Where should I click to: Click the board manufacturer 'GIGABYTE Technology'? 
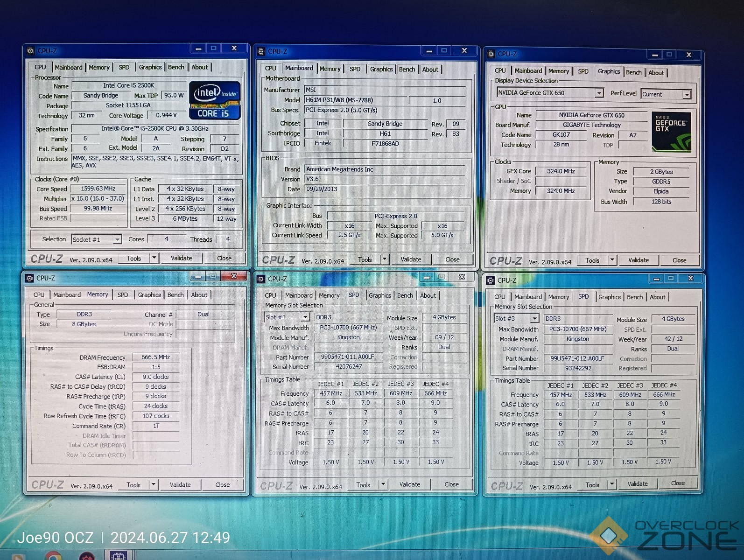(x=592, y=125)
